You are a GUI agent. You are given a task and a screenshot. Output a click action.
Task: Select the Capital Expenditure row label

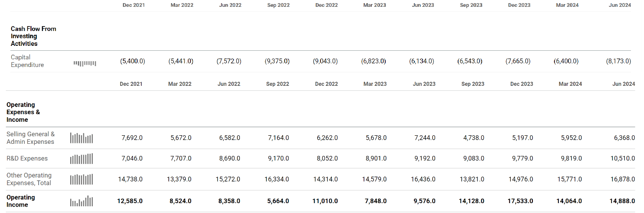tap(27, 61)
